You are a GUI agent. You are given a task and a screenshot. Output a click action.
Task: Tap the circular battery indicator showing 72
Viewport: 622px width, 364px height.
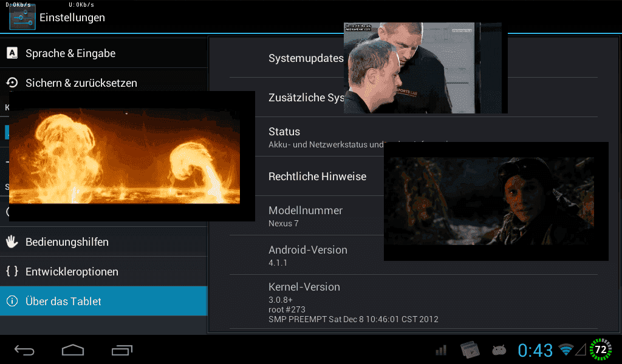601,349
